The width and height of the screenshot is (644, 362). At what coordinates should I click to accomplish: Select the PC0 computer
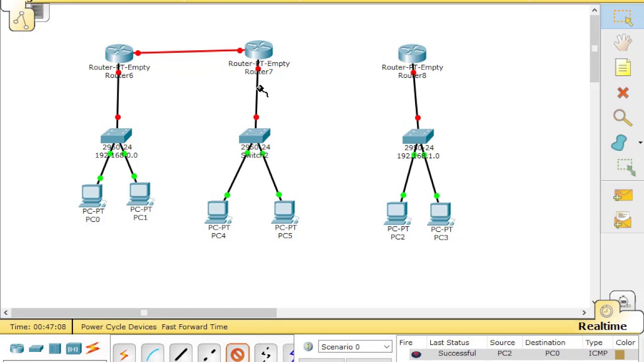click(92, 196)
